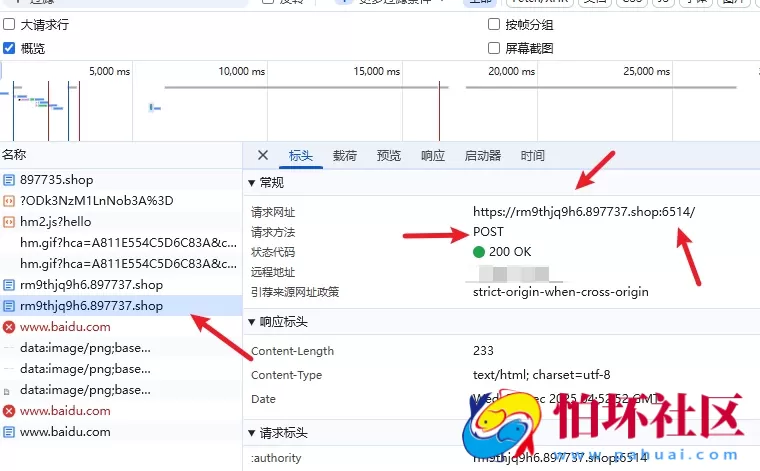The image size is (760, 471).
Task: Uncheck the 概览 checkbox
Action: pos(9,47)
